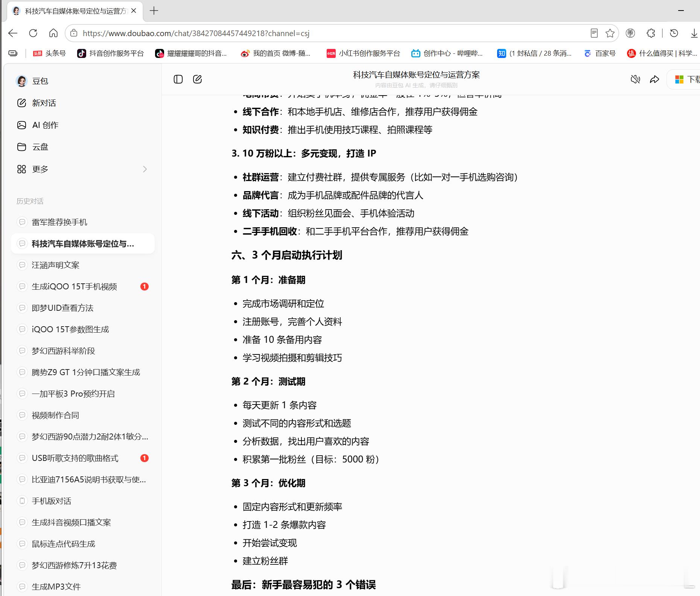700x596 pixels.
Task: Open 视频制作合同 conversation
Action: (83, 415)
